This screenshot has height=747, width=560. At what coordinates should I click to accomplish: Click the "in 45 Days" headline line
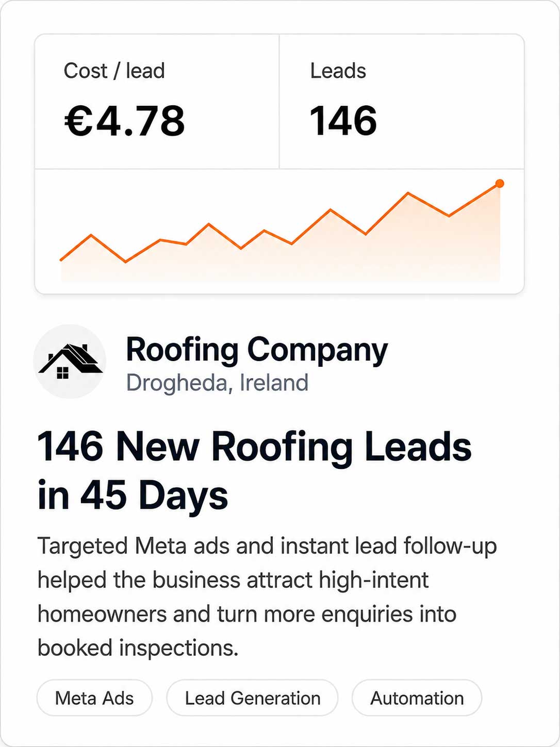[x=133, y=495]
